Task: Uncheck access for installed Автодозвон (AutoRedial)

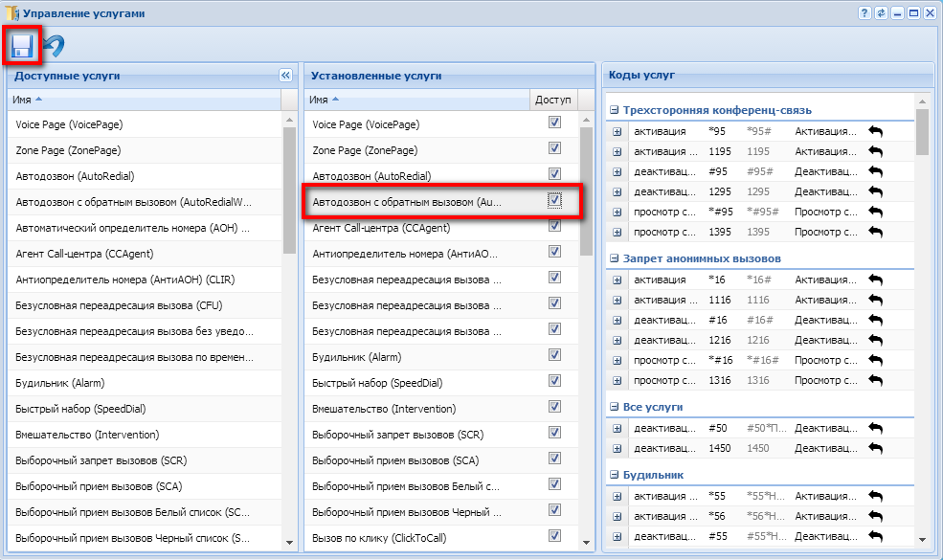Action: pos(554,174)
